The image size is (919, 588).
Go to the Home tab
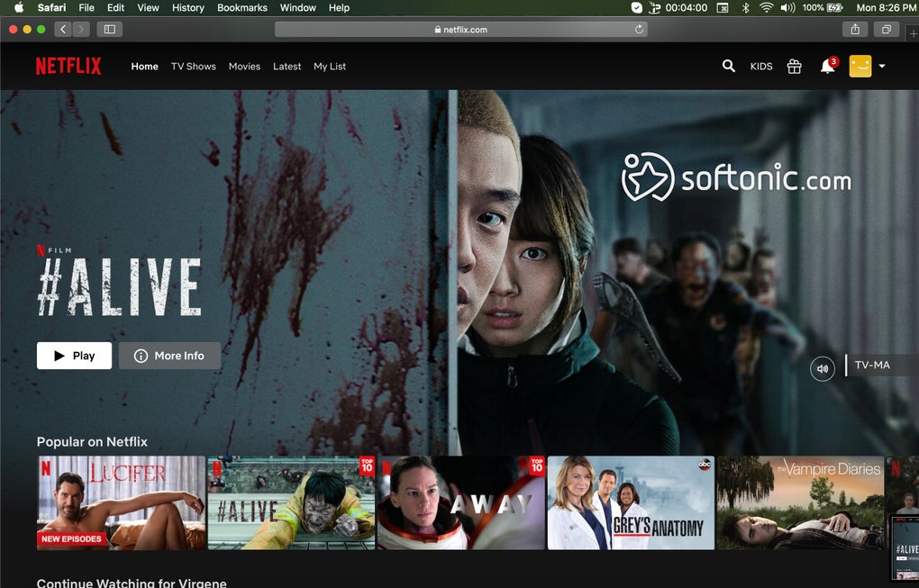coord(145,66)
